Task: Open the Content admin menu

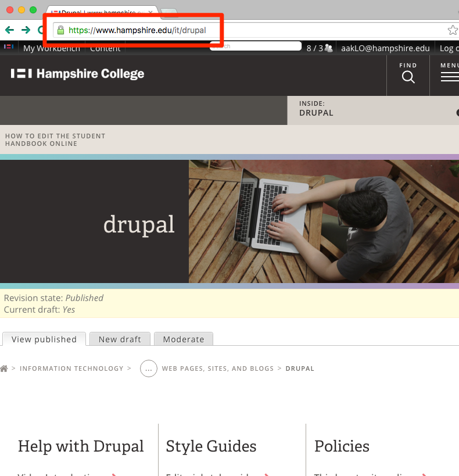Action: click(105, 48)
